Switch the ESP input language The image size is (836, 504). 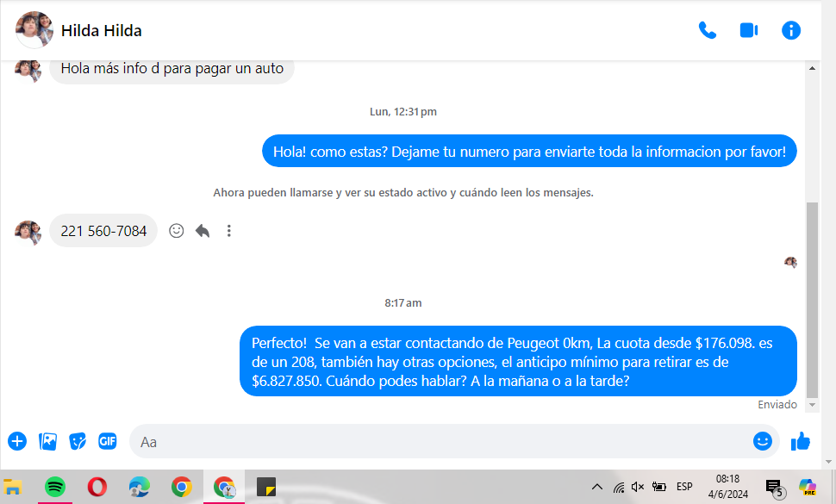tap(684, 487)
